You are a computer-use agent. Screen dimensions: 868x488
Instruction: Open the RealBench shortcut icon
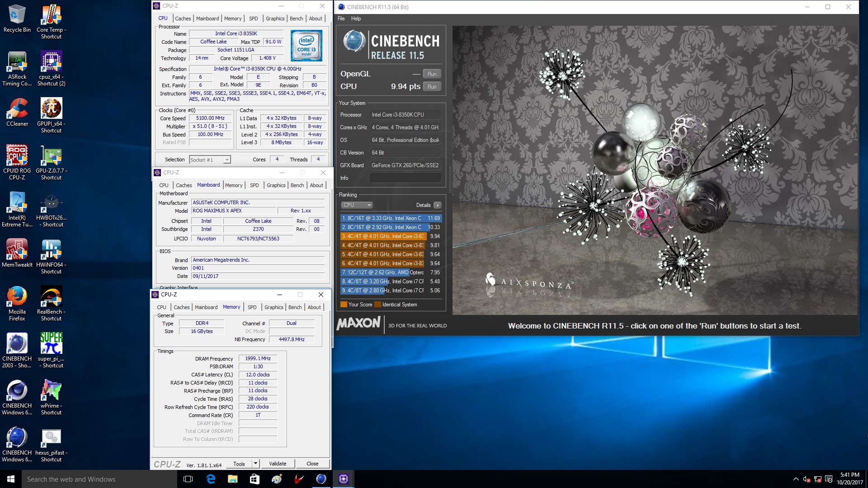pos(51,304)
